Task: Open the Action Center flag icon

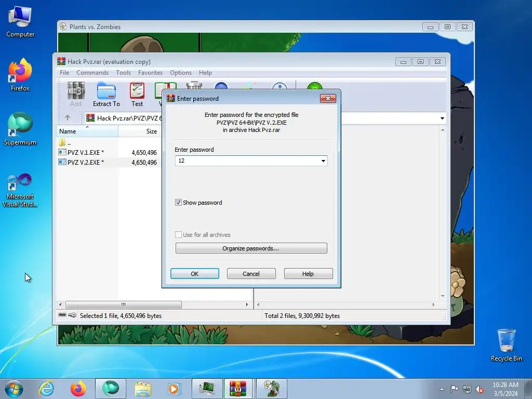Action: coord(454,389)
